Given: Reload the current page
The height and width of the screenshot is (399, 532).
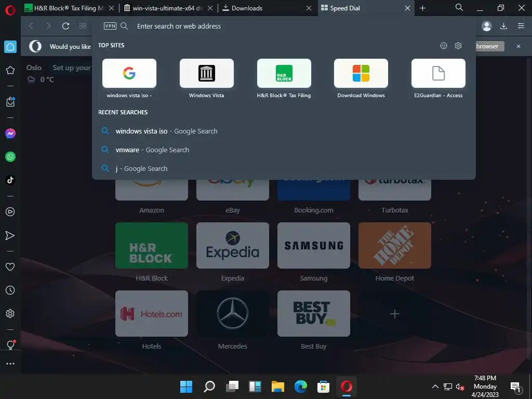Looking at the screenshot, I should 66,26.
